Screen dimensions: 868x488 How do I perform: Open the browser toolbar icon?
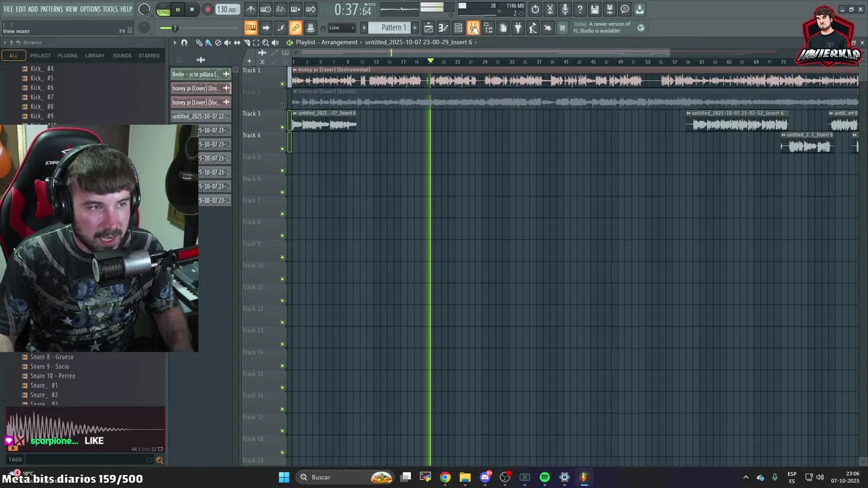click(488, 28)
